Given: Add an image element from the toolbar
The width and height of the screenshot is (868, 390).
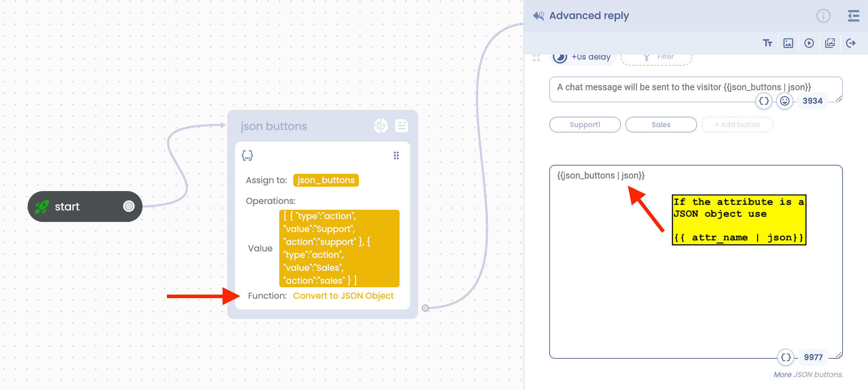Looking at the screenshot, I should (788, 43).
